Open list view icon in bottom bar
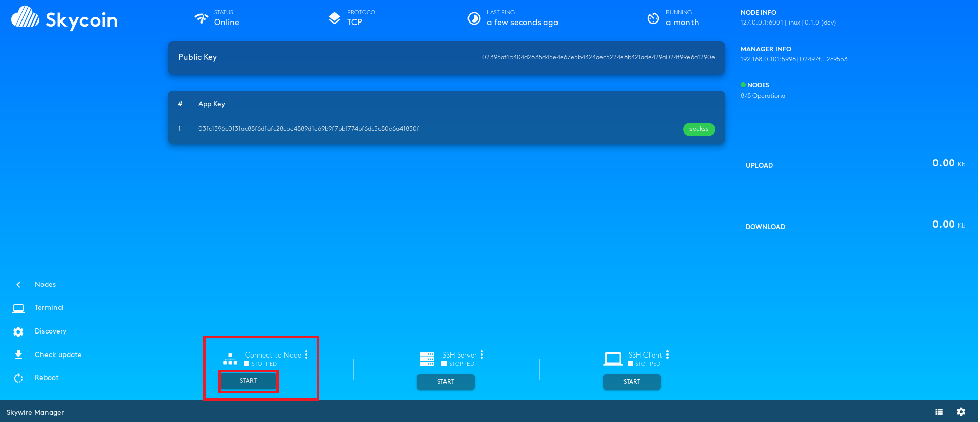Viewport: 980px width, 422px height. click(939, 412)
